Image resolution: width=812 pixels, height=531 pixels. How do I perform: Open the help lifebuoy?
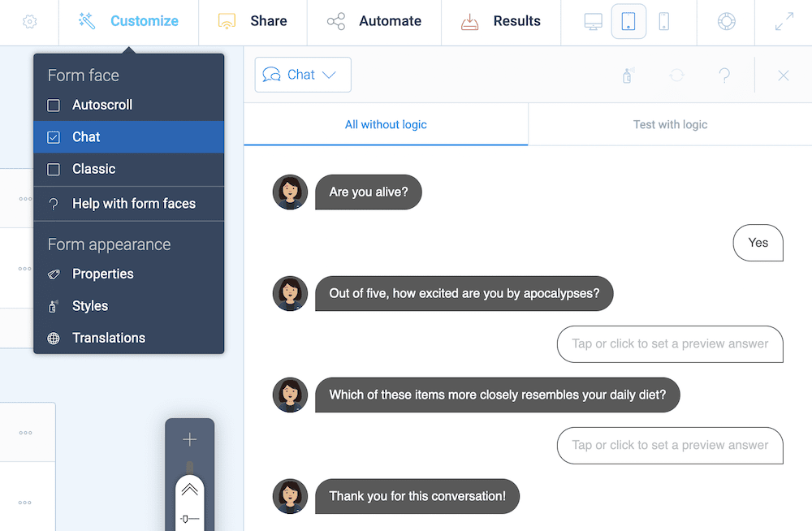pyautogui.click(x=725, y=21)
